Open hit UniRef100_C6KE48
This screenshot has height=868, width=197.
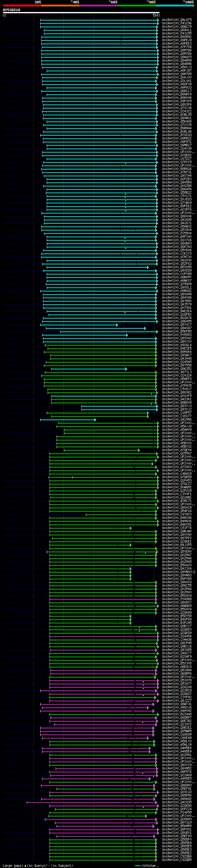click(x=177, y=738)
